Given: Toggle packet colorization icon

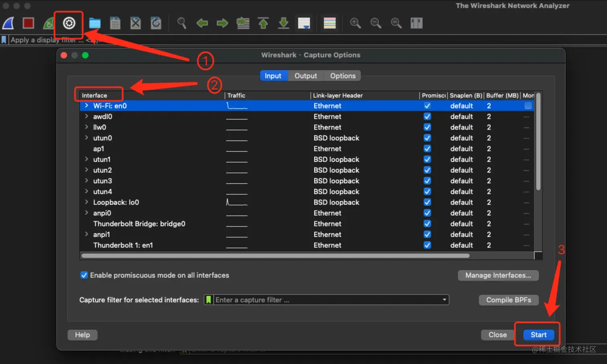Looking at the screenshot, I should tap(330, 23).
